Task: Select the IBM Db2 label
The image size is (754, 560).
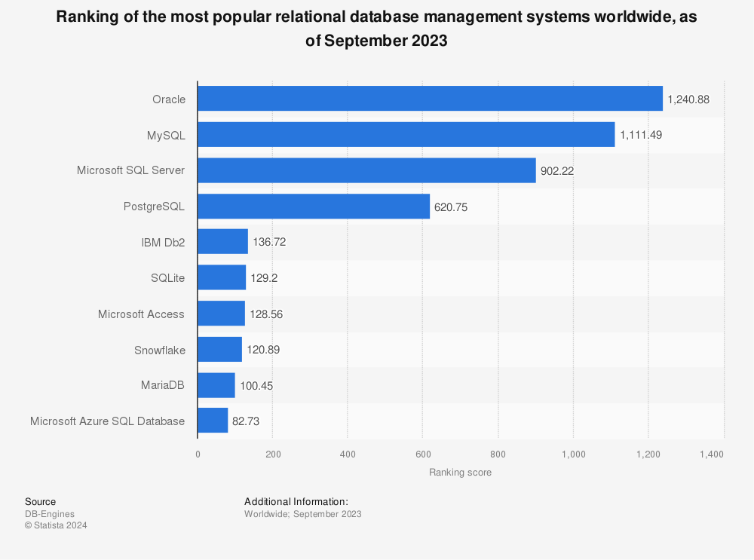Action: (163, 243)
